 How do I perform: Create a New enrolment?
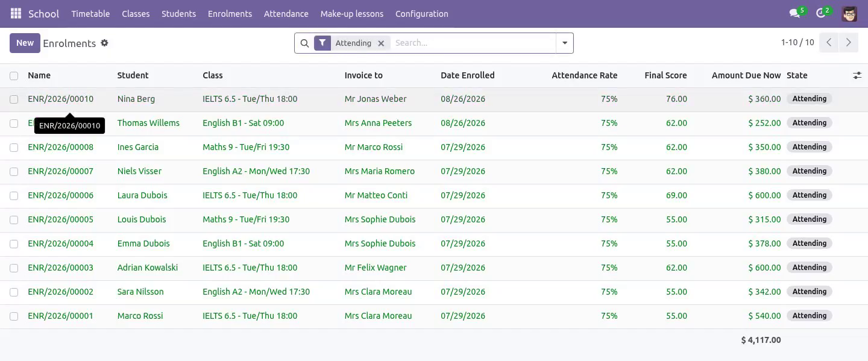tap(25, 43)
